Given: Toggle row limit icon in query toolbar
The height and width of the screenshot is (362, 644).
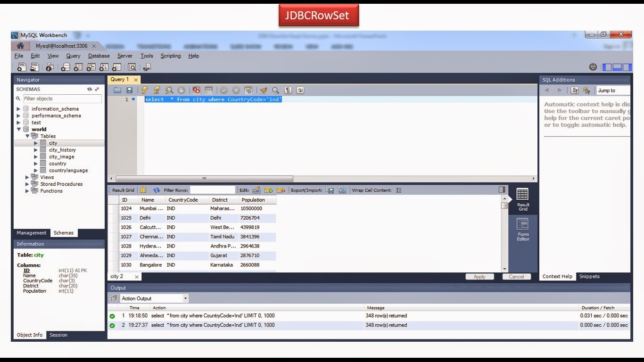Looking at the screenshot, I should pyautogui.click(x=209, y=90).
